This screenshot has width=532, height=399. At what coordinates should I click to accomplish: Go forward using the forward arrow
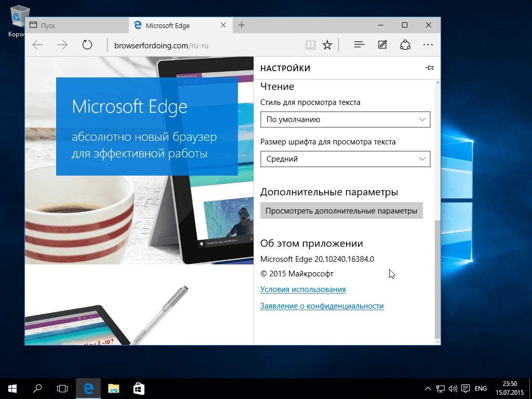pyautogui.click(x=62, y=45)
